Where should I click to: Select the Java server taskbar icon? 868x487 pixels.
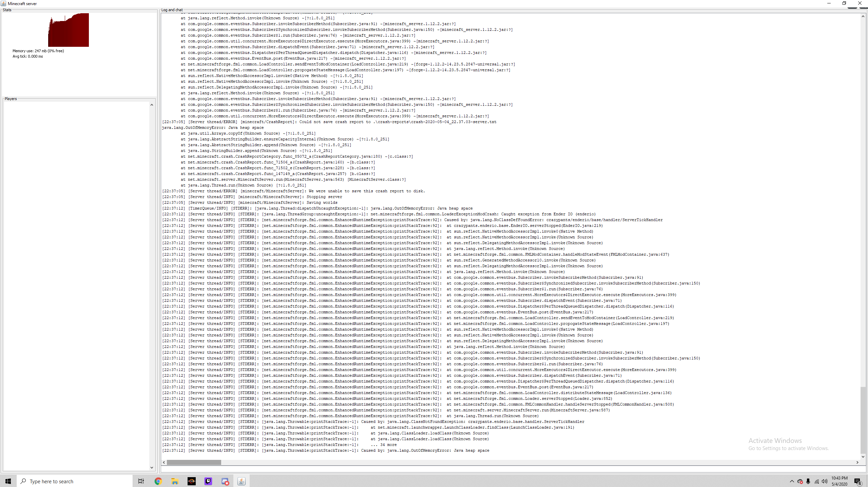242,481
